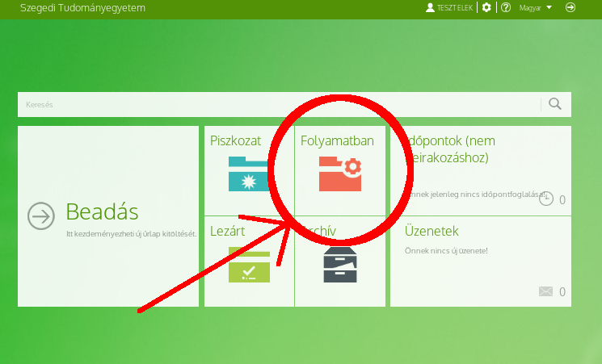
Task: Click the Beadás heading text
Action: (102, 212)
